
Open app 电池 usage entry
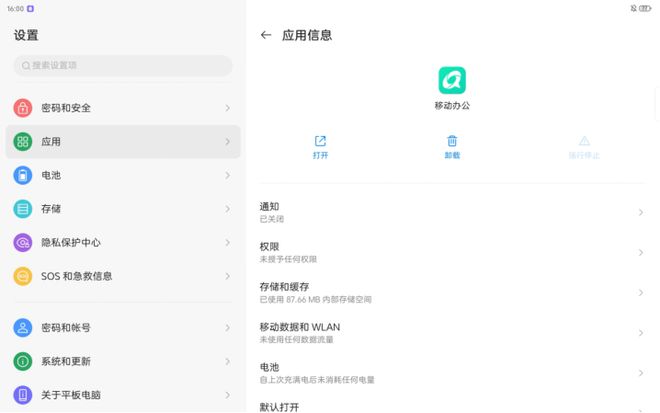coord(452,373)
